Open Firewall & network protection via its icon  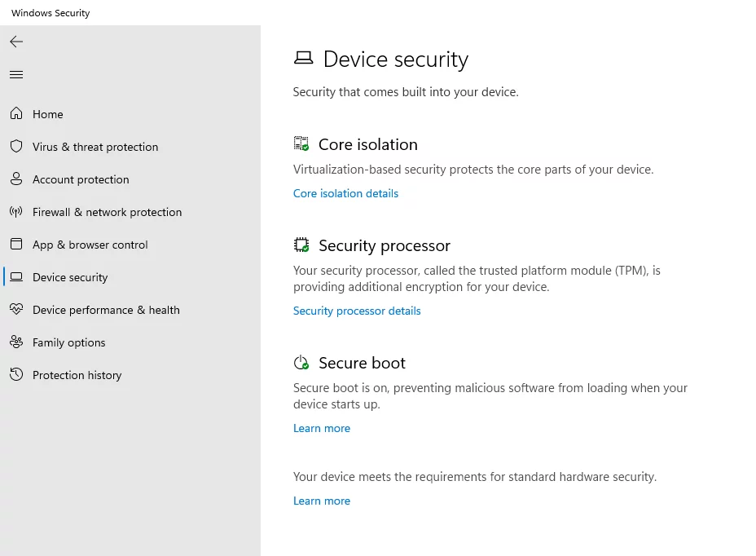point(16,212)
